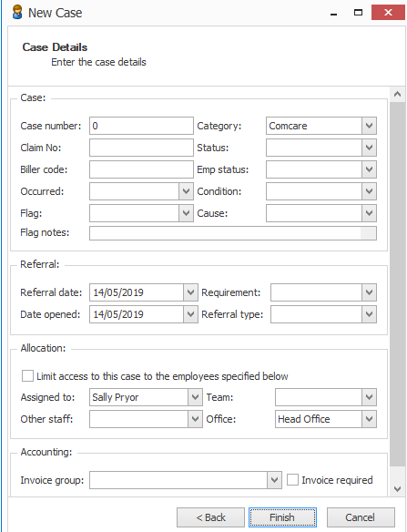
Task: Click the vertical scrollbar thumb
Action: click(398, 284)
